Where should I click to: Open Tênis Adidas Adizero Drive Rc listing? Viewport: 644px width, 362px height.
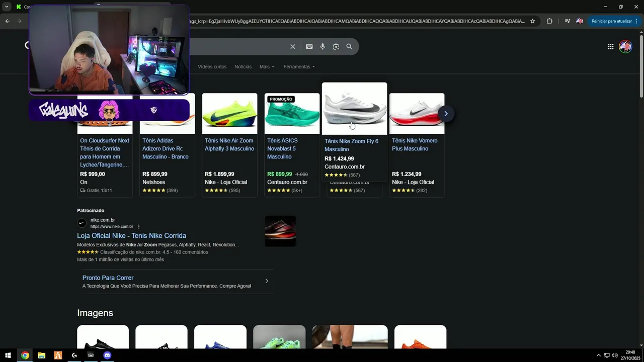pyautogui.click(x=166, y=149)
